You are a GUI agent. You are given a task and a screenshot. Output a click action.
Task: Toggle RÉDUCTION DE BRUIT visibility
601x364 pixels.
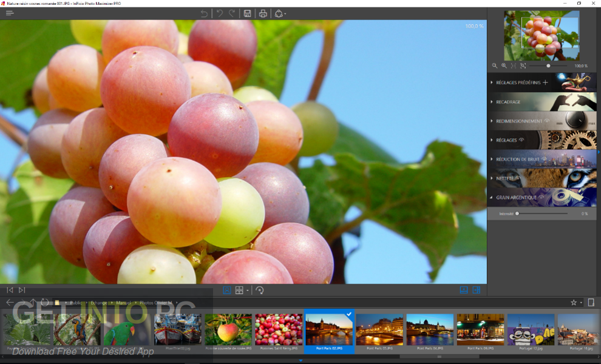click(x=543, y=158)
